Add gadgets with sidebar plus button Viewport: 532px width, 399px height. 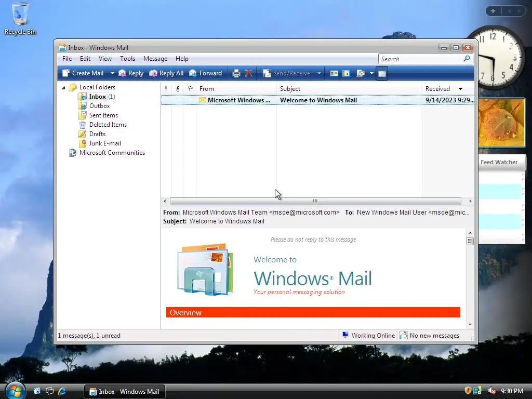click(493, 11)
